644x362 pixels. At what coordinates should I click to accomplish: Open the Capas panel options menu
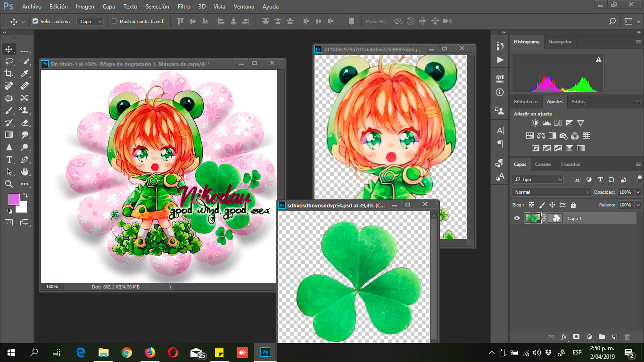(638, 165)
